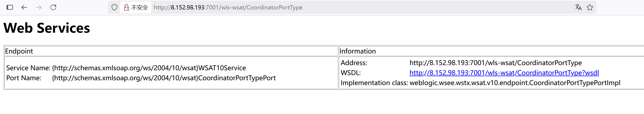Click the "WSDL:" row label
Viewport: 644px width, 114px height.
click(x=351, y=73)
